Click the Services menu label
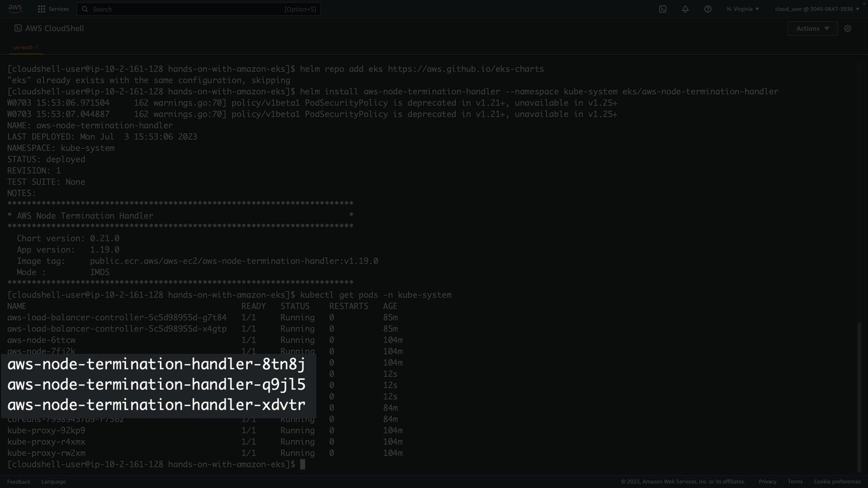This screenshot has width=868, height=488. (59, 9)
